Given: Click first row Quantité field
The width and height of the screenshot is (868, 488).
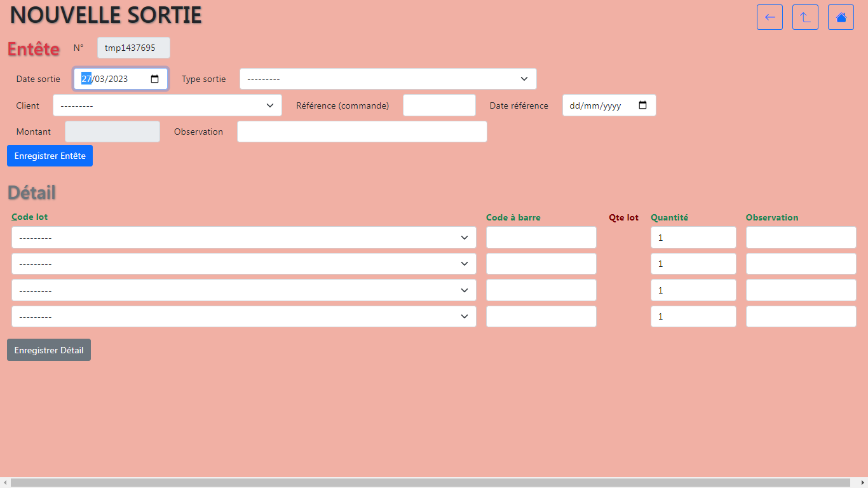Looking at the screenshot, I should [x=693, y=237].
